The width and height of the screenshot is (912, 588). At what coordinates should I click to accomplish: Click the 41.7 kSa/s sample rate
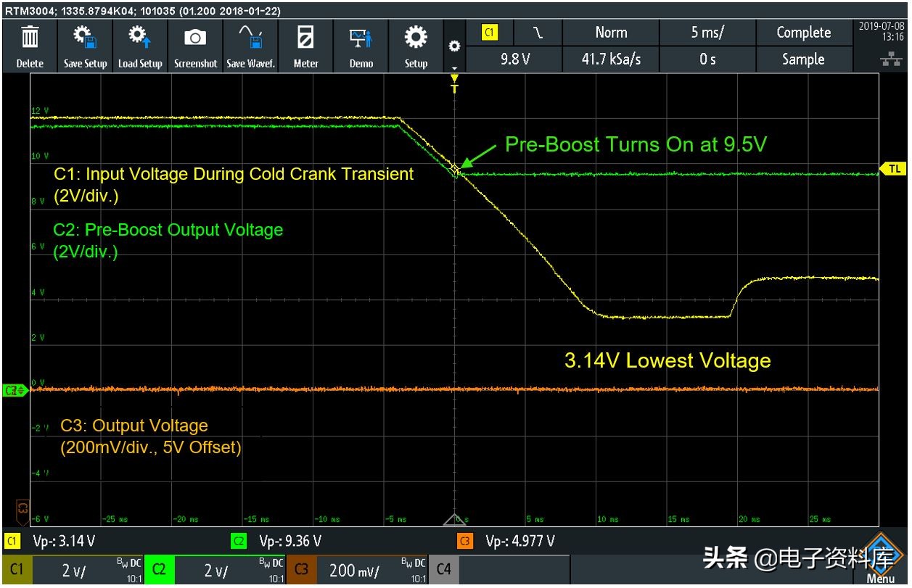(x=611, y=59)
